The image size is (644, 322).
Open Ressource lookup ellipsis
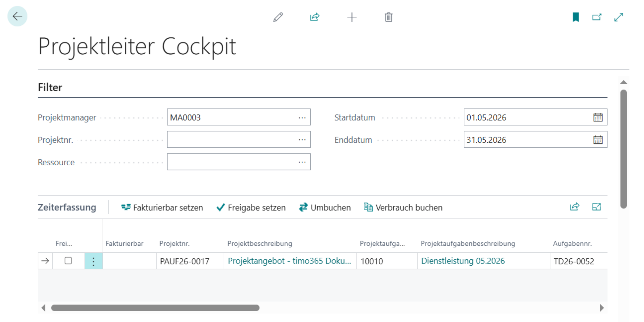(302, 162)
